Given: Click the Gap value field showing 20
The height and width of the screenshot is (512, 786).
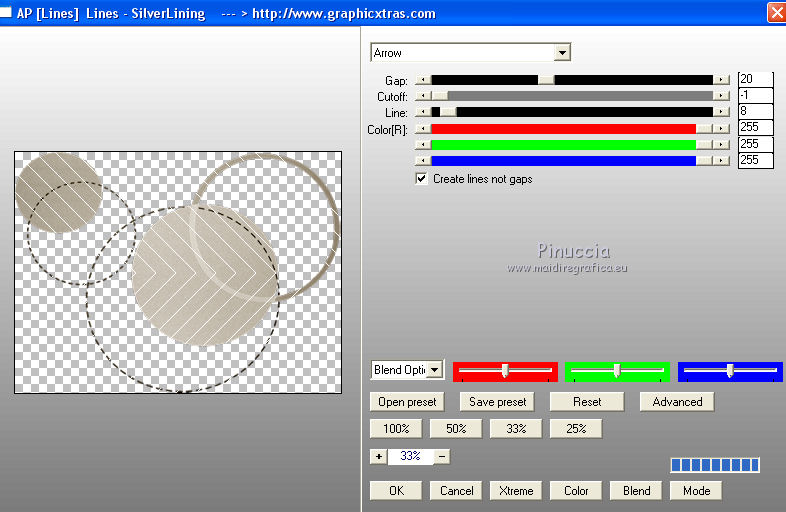Looking at the screenshot, I should (x=755, y=79).
